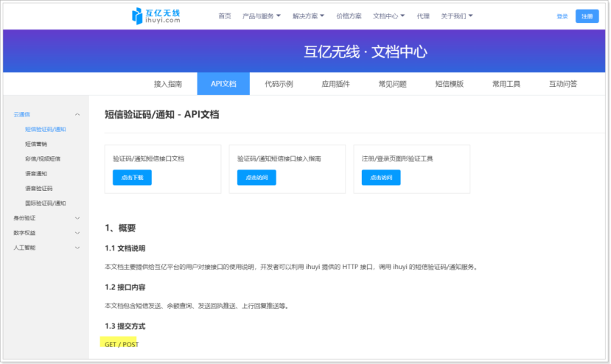Select 语音验证码 in the sidebar
The width and height of the screenshot is (611, 364).
38,189
